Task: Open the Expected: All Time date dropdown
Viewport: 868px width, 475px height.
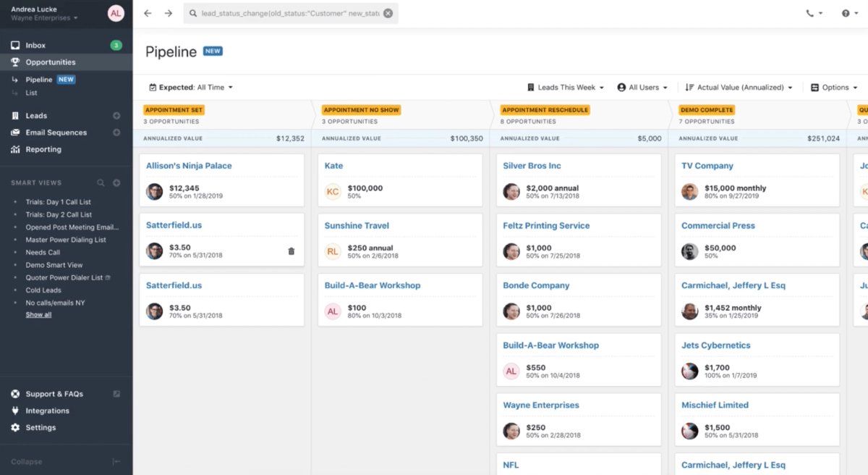Action: point(191,87)
